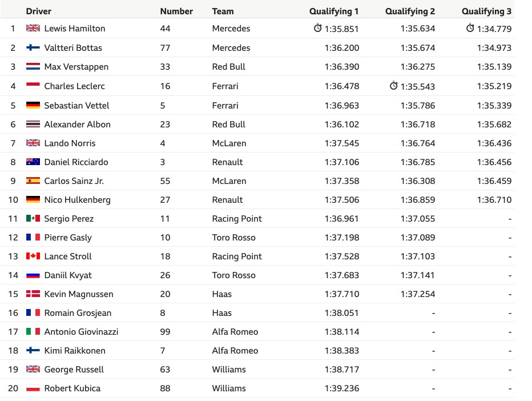Click the Canadian flag beside Lance Stroll
This screenshot has height=401, width=532.
33,256
